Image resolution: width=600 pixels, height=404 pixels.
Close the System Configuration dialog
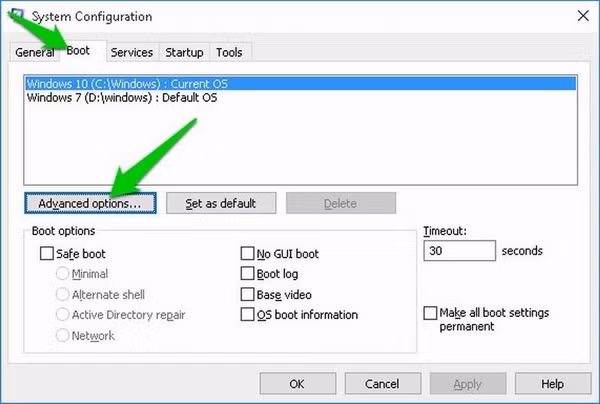[x=581, y=15]
